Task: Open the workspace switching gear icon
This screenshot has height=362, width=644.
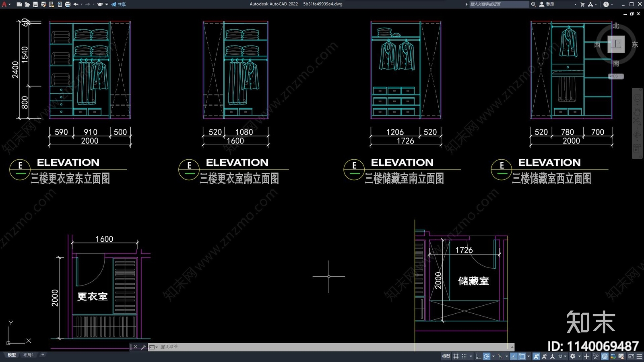Action: click(x=572, y=356)
